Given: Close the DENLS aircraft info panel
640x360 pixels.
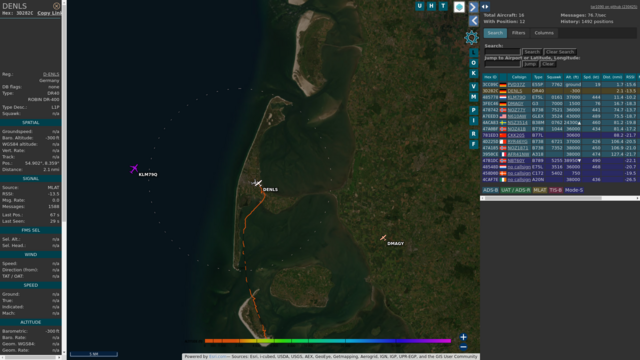Looking at the screenshot, I should (56, 6).
